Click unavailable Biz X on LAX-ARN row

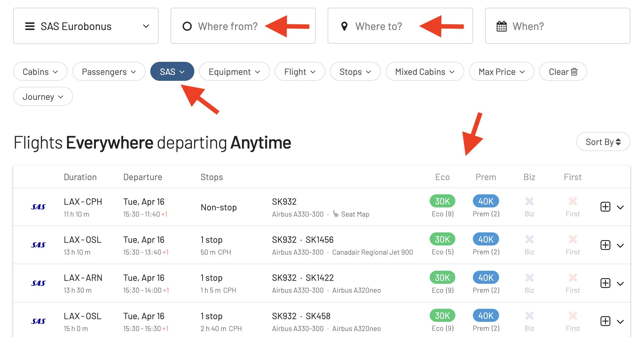[529, 278]
